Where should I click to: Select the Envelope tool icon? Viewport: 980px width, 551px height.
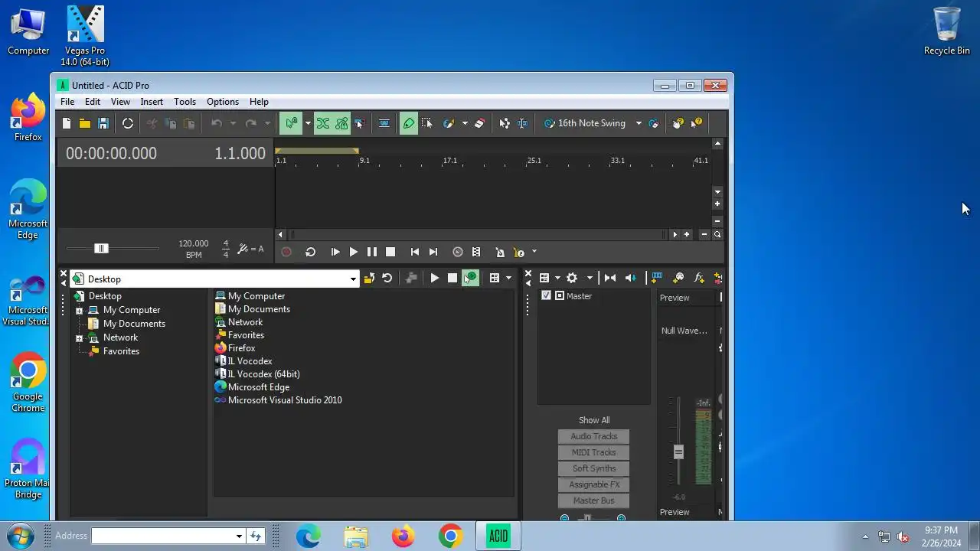[504, 123]
